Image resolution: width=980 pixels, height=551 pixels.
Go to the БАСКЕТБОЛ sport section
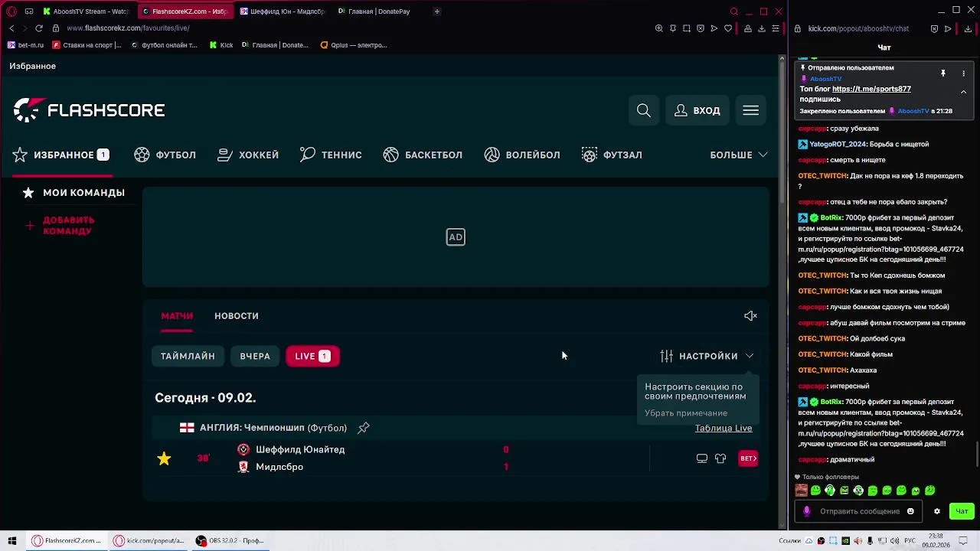coord(423,155)
